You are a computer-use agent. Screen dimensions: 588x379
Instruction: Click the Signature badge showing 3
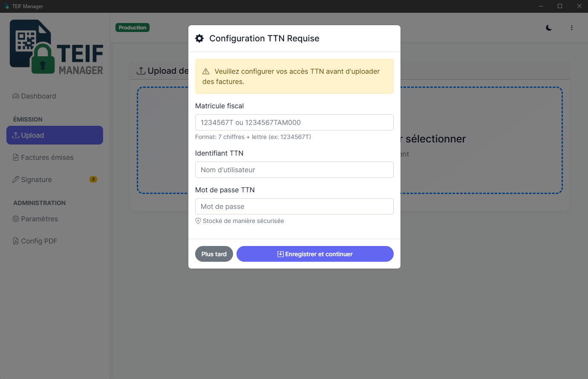tap(93, 179)
